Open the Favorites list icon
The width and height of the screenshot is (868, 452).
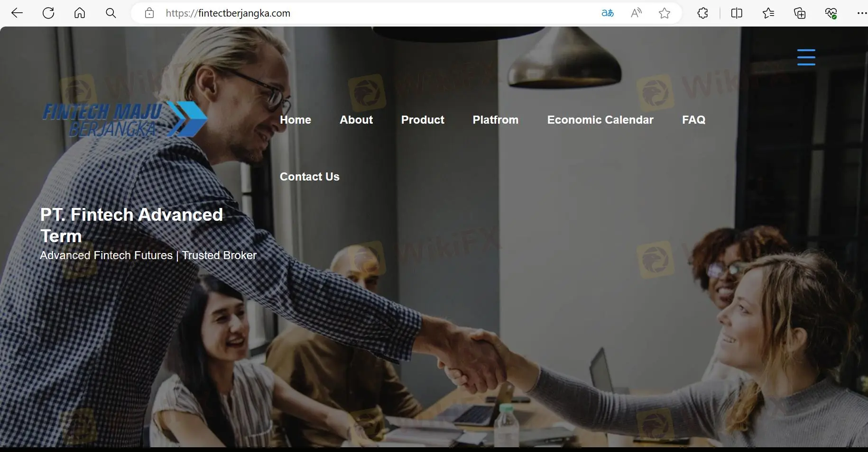(768, 13)
